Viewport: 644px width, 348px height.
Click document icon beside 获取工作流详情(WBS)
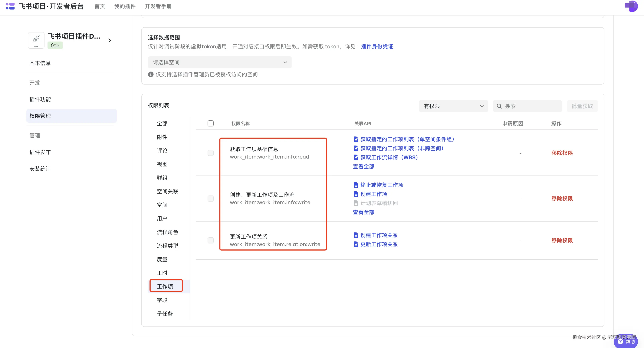click(356, 157)
